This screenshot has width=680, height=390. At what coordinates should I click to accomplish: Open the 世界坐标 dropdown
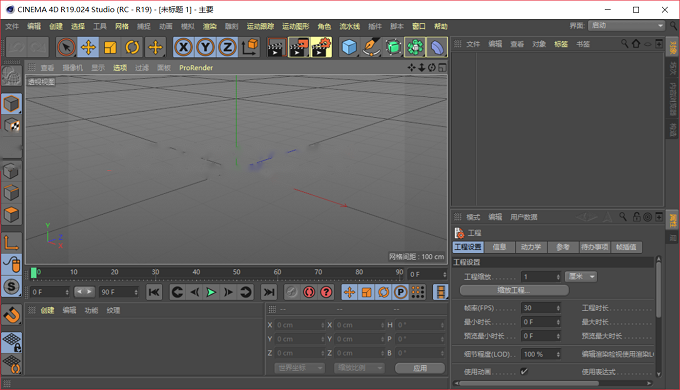point(300,368)
